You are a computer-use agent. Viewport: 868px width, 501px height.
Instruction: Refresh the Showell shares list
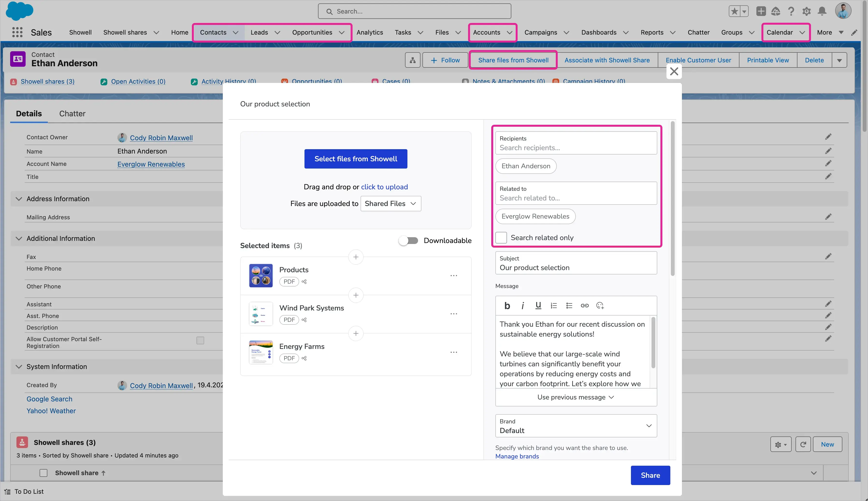pos(803,444)
